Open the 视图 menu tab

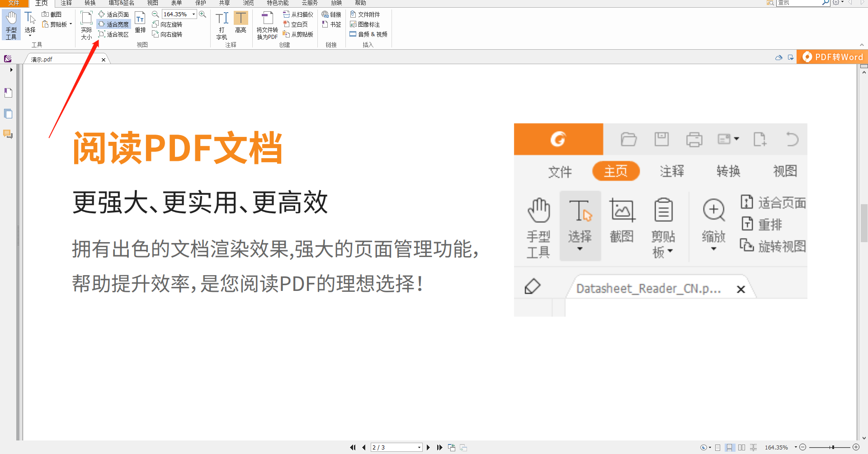152,3
